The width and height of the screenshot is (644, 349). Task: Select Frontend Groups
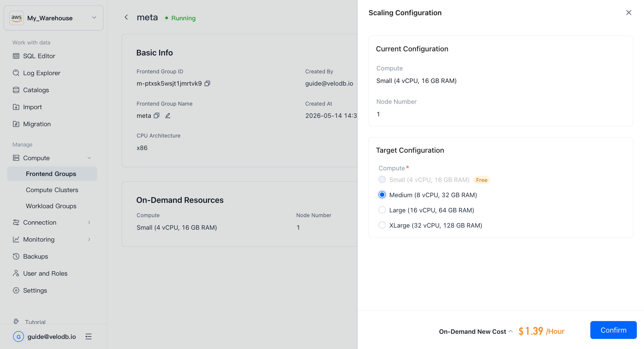(x=52, y=174)
